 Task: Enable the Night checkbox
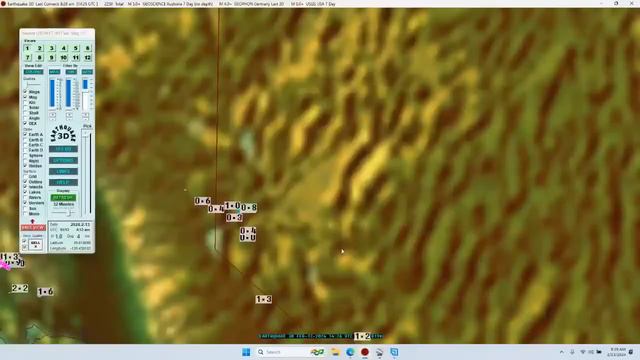coord(25,161)
